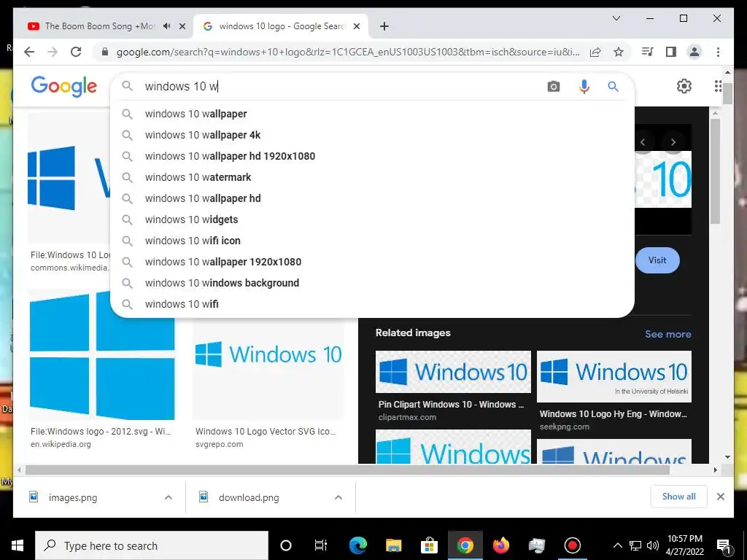The image size is (747, 560).
Task: Open Task View on the taskbar
Action: coord(321,545)
